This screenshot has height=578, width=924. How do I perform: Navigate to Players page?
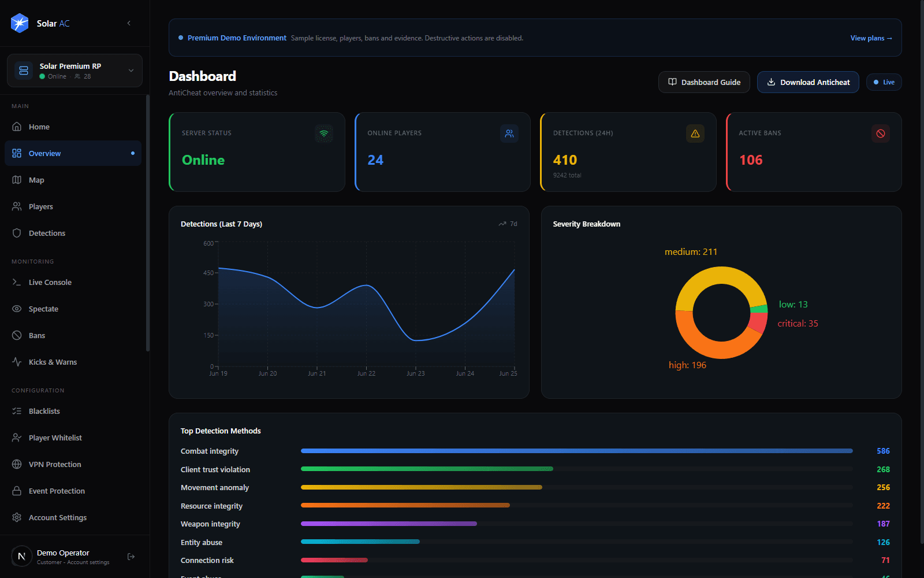(73, 206)
